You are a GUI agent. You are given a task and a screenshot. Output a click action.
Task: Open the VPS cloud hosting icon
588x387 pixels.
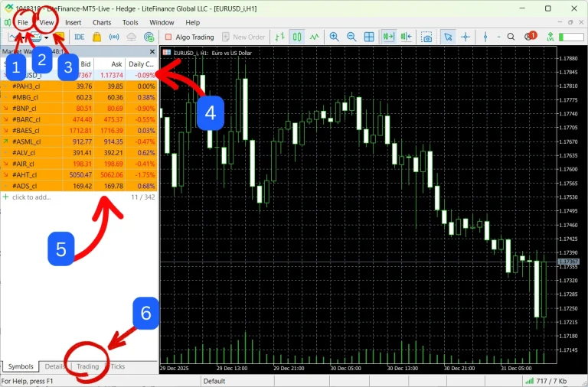click(x=131, y=37)
